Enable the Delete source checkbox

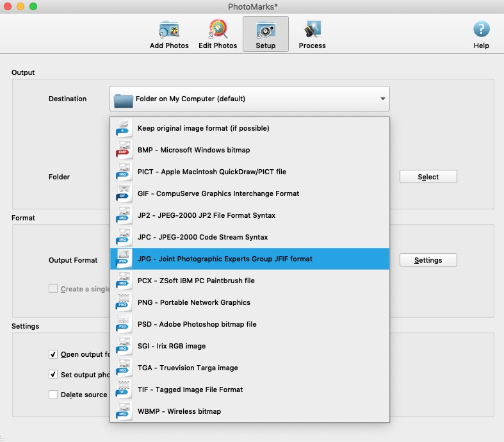[x=54, y=395]
